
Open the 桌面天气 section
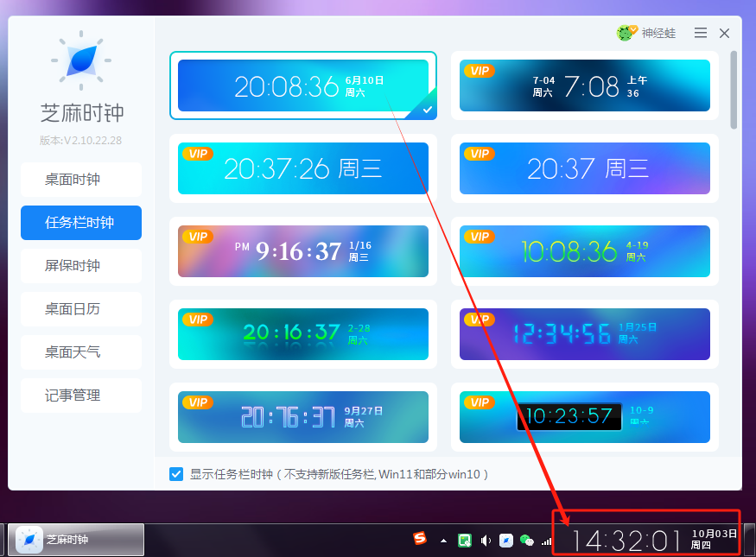tap(81, 352)
